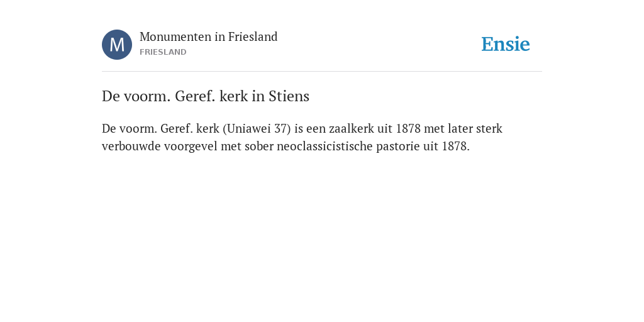644x322 pixels.
Task: Click the word voorm. in the heading
Action: click(x=147, y=96)
